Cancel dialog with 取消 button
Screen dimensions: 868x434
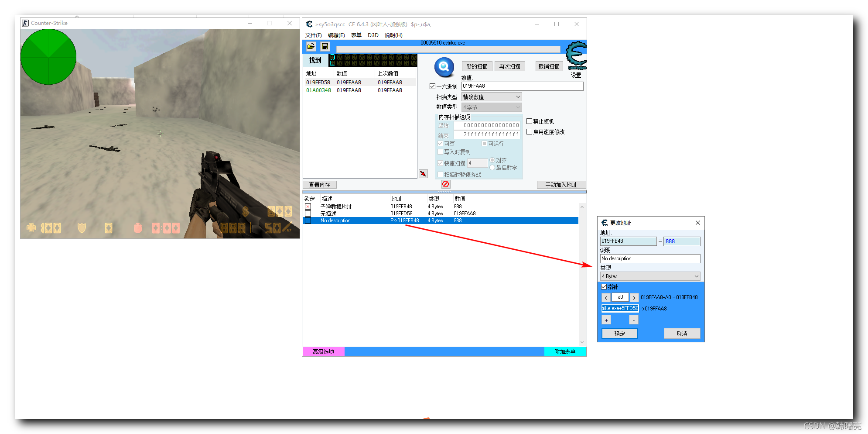pyautogui.click(x=682, y=334)
